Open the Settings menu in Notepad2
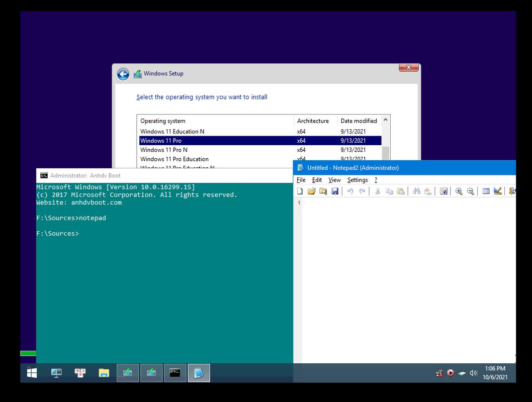Viewport: 532px width, 402px height. 358,180
